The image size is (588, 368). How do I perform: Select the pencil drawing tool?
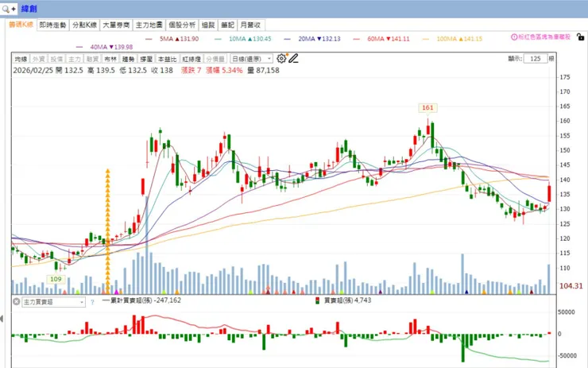293,59
